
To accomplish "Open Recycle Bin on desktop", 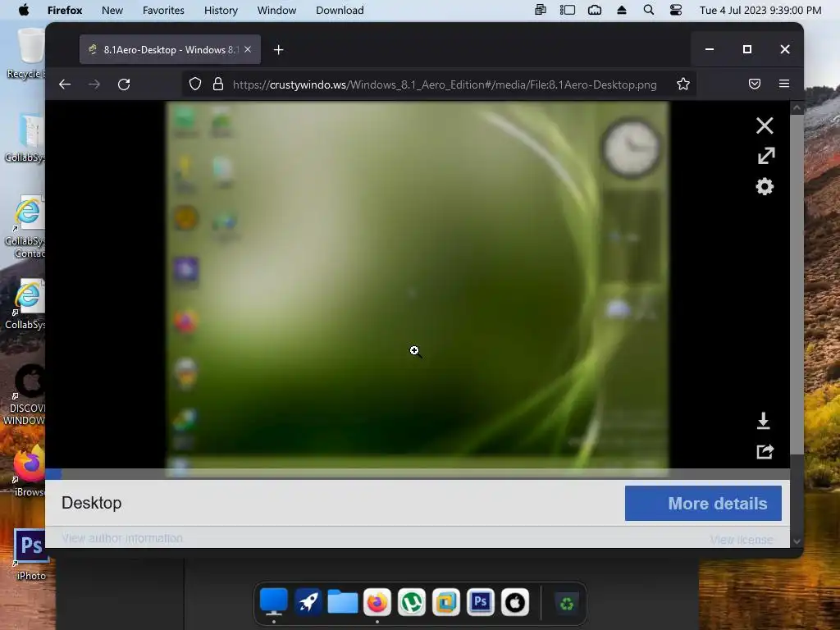I will coord(27,53).
